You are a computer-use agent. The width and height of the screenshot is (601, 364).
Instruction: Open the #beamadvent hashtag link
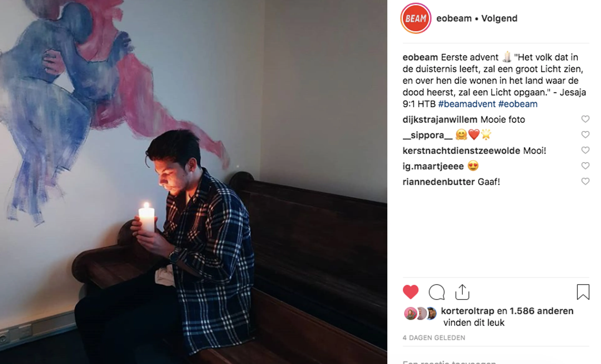[467, 104]
